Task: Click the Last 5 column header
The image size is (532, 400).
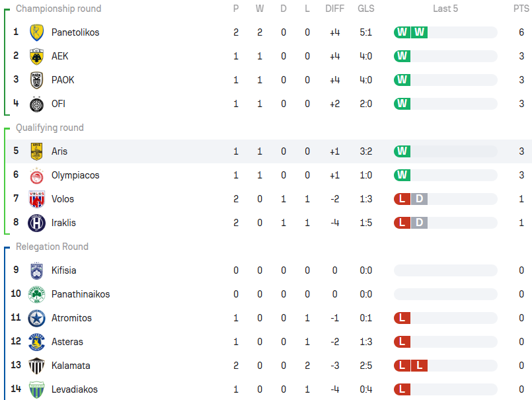Action: pos(445,9)
